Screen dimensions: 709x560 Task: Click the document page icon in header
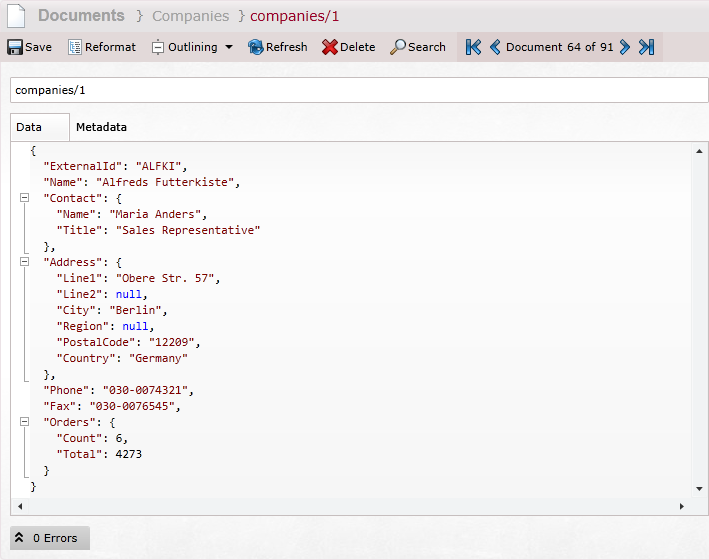coord(16,15)
